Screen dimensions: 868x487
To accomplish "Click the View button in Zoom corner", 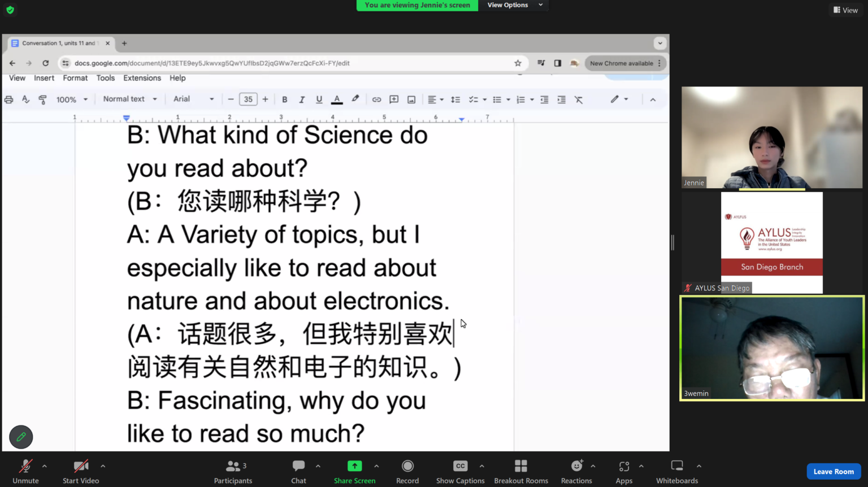I will [845, 10].
